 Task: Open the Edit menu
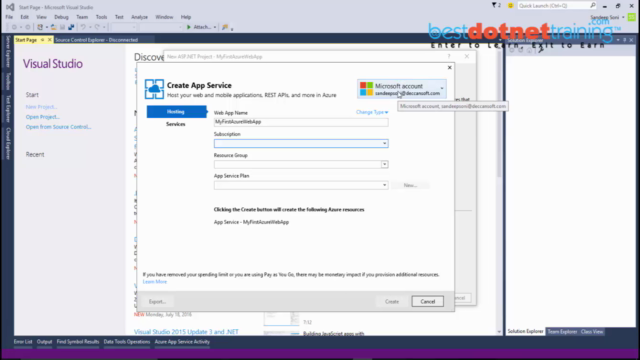pyautogui.click(x=24, y=17)
